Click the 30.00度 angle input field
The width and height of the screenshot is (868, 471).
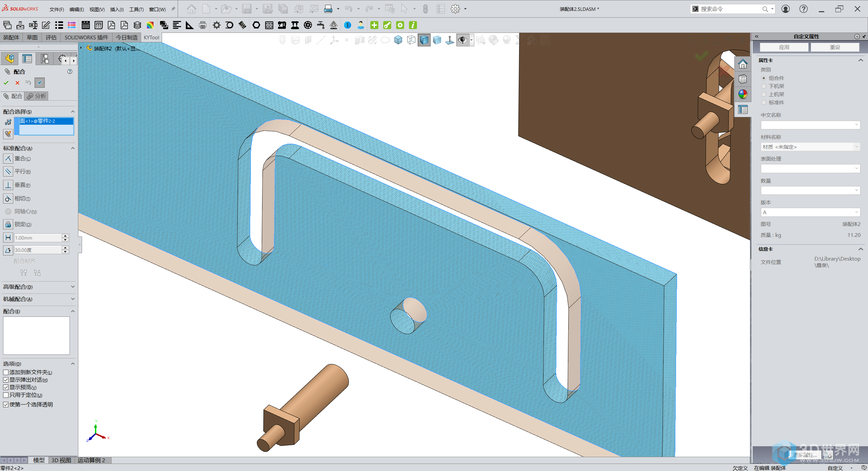[x=38, y=250]
